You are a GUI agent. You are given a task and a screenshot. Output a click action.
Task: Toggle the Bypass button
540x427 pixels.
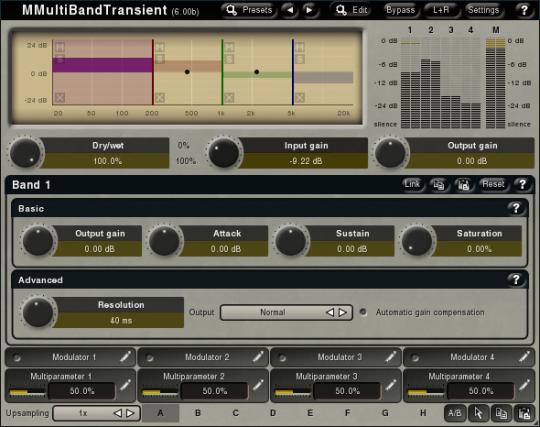[x=401, y=10]
